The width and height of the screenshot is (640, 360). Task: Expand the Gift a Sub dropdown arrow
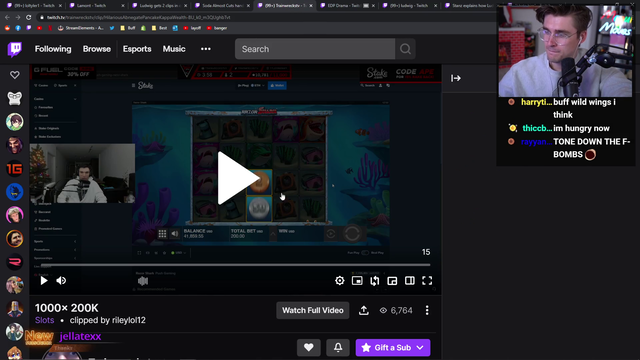pos(420,348)
